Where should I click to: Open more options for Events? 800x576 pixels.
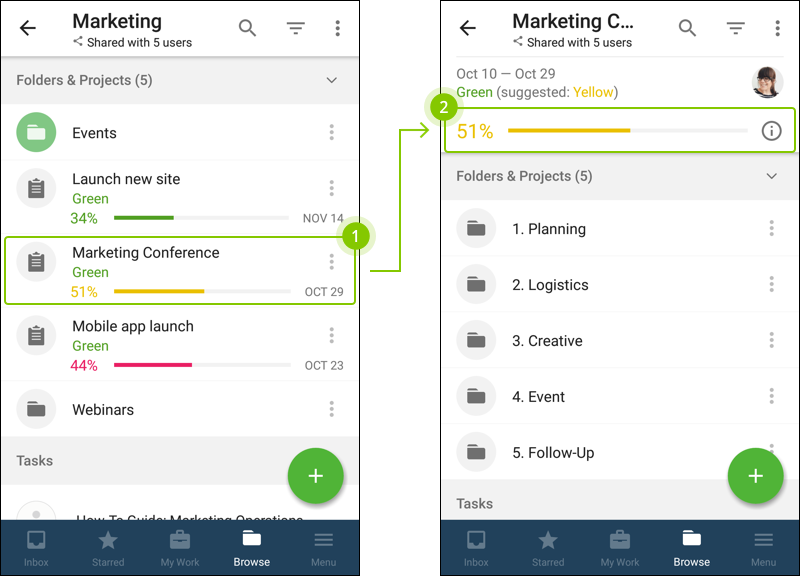pos(332,132)
